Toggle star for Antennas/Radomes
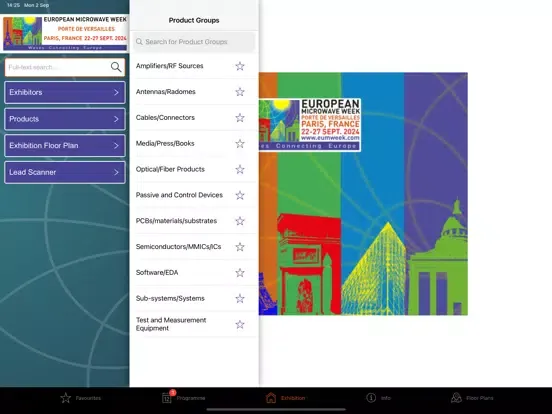The width and height of the screenshot is (552, 414). pyautogui.click(x=240, y=92)
